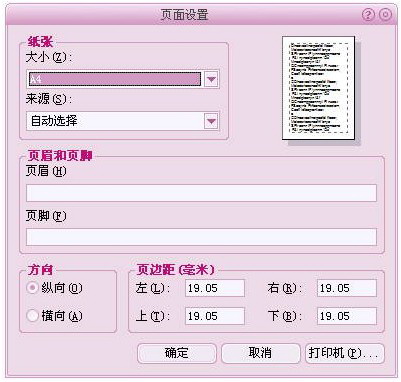The height and width of the screenshot is (382, 401).
Task: Confirm with the 确定 button
Action: tap(177, 353)
